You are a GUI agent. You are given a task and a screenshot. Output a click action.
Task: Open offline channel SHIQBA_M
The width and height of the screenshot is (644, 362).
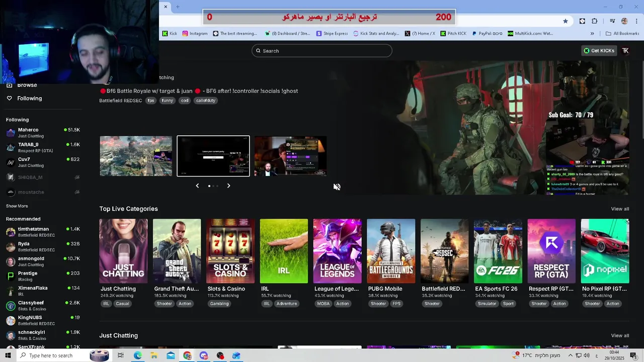point(43,177)
